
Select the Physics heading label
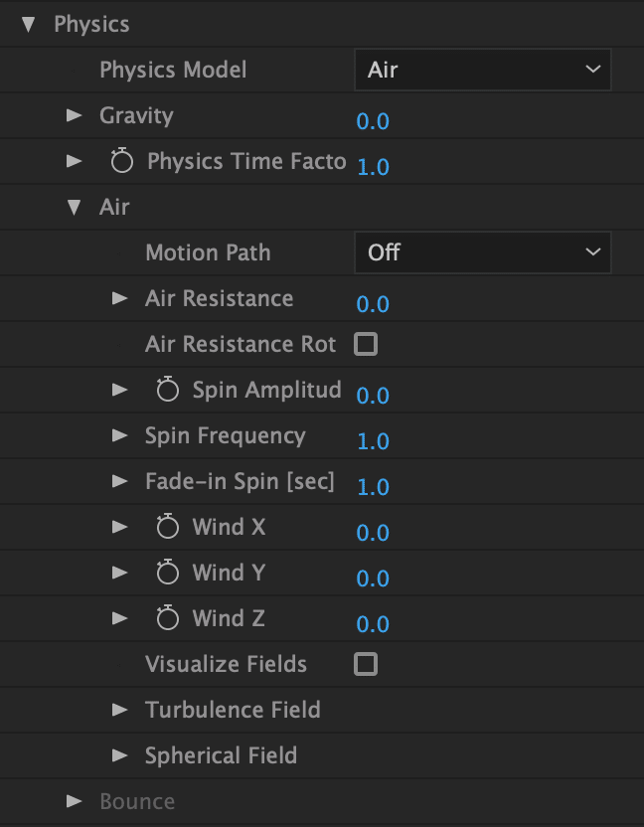(x=91, y=25)
